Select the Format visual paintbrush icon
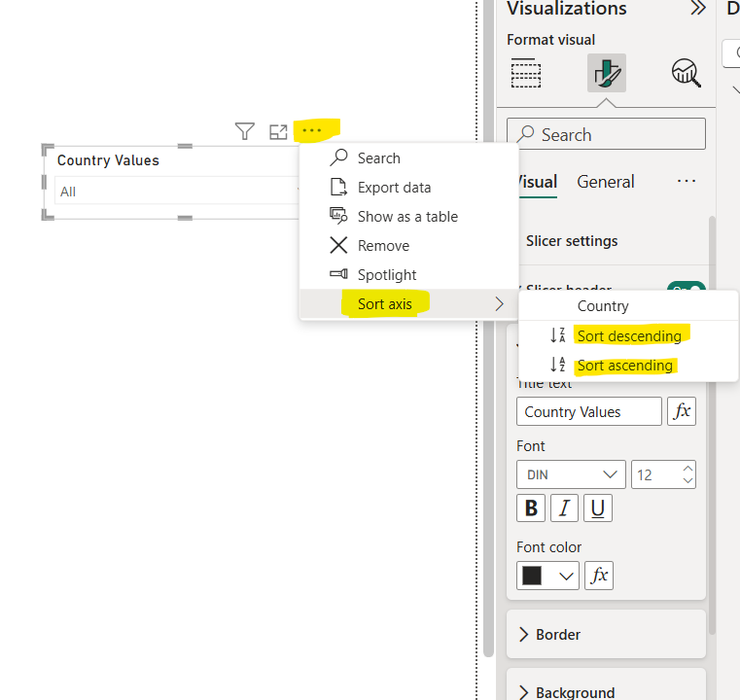Screen dimensions: 740x700 pyautogui.click(x=606, y=74)
